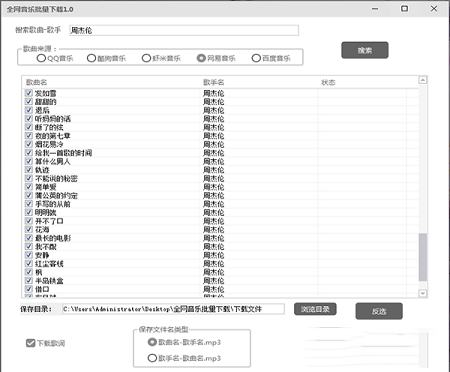
Task: Select the song name 安静
Action: 42,255
